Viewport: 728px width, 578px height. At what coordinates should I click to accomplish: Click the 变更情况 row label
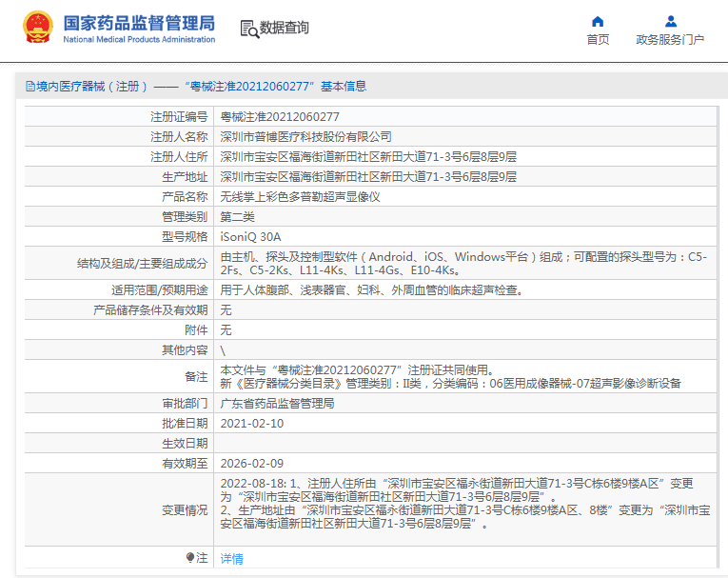pos(185,509)
